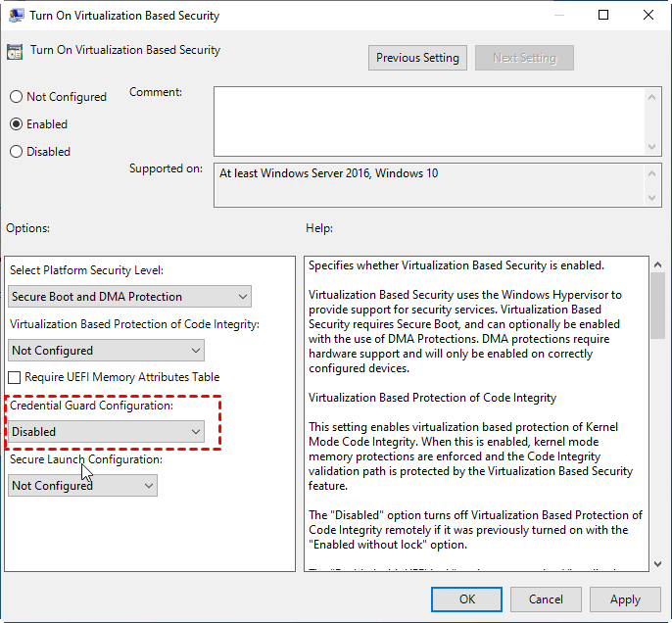Click the Supported on scroll down arrow

[x=651, y=198]
